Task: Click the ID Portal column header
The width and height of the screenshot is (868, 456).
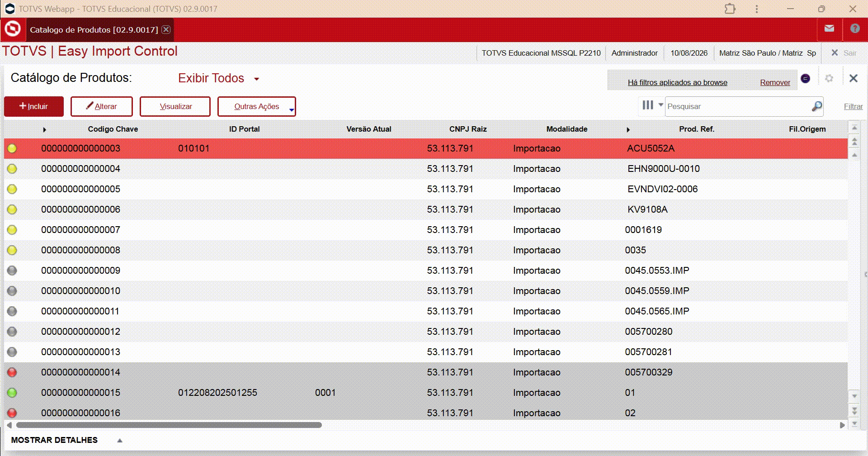Action: coord(245,129)
